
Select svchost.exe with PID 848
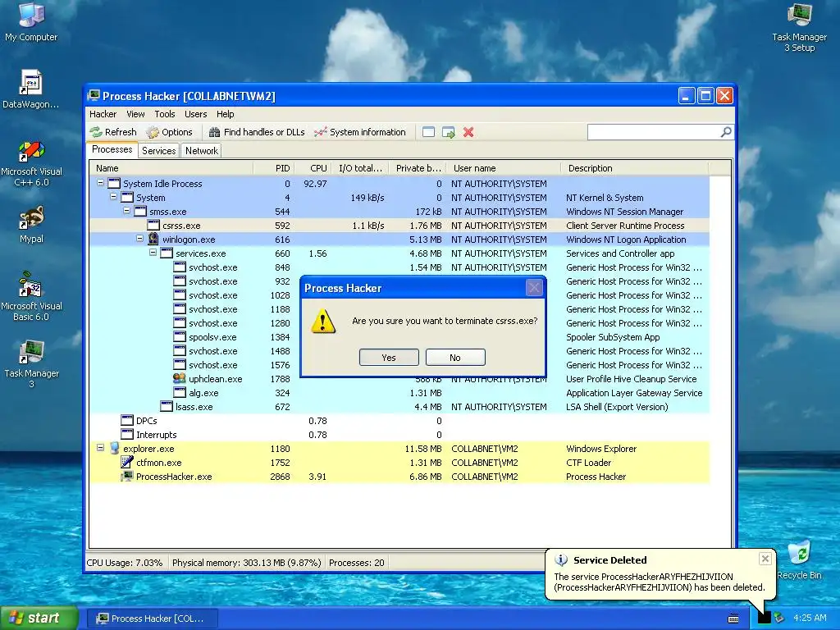(399, 267)
